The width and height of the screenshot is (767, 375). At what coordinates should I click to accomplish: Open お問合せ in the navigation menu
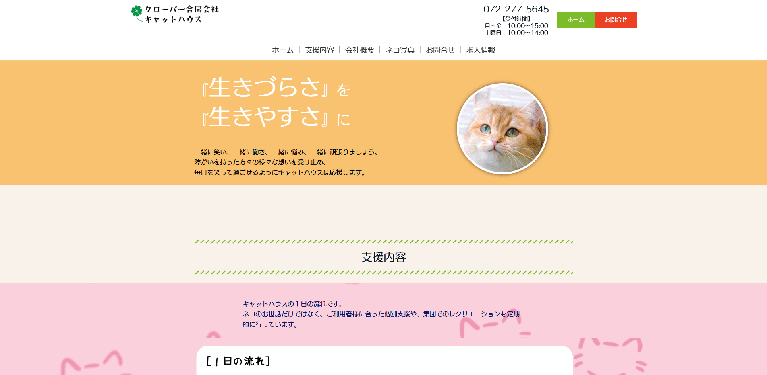pos(440,50)
